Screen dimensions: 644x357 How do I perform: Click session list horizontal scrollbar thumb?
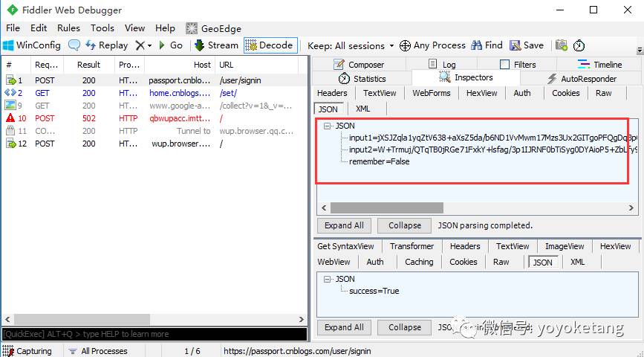coord(82,319)
